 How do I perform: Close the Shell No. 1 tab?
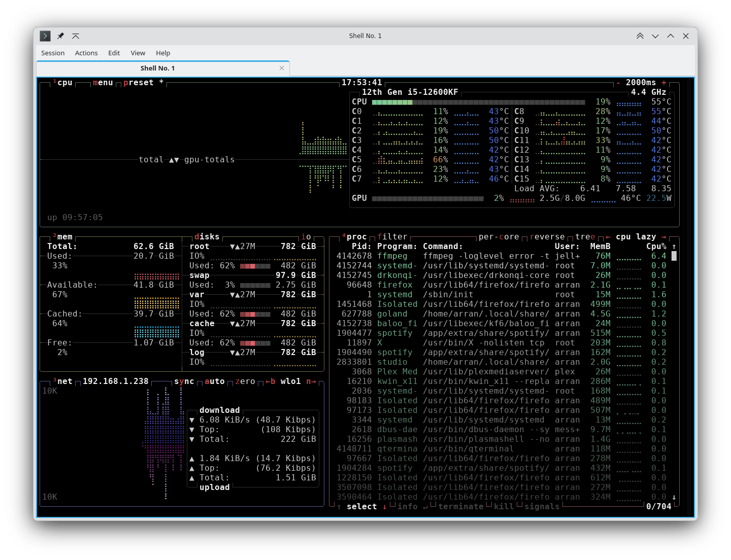click(282, 68)
